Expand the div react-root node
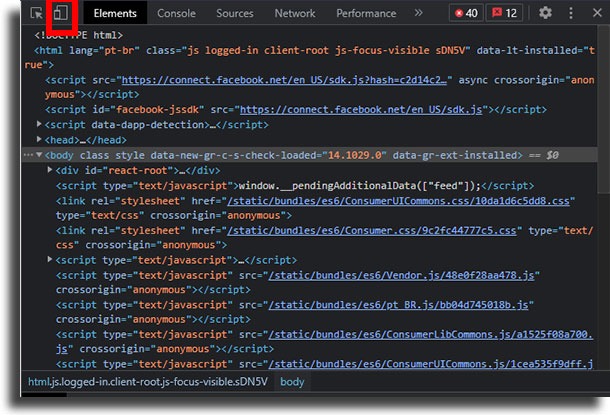 point(50,170)
